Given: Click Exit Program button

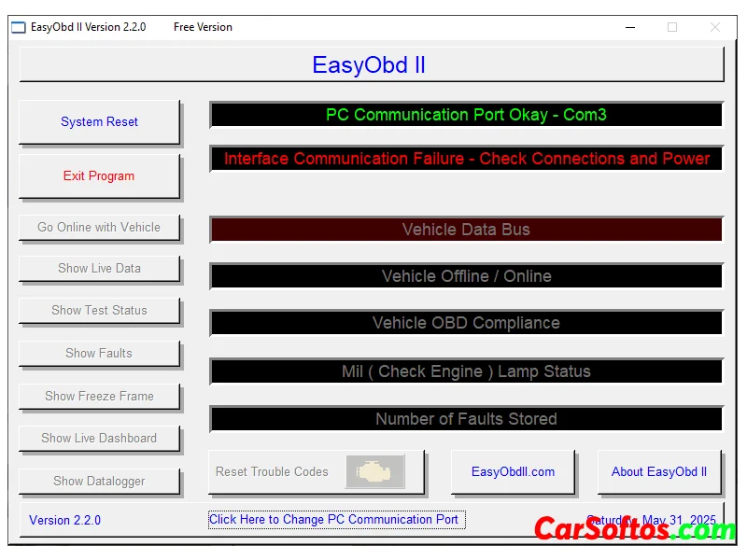Looking at the screenshot, I should 99,175.
